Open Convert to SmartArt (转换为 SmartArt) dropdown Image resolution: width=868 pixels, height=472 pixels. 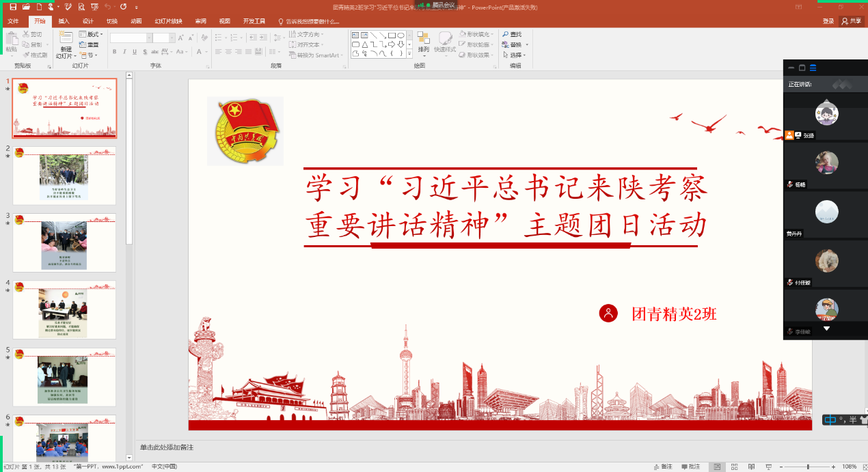[316, 55]
